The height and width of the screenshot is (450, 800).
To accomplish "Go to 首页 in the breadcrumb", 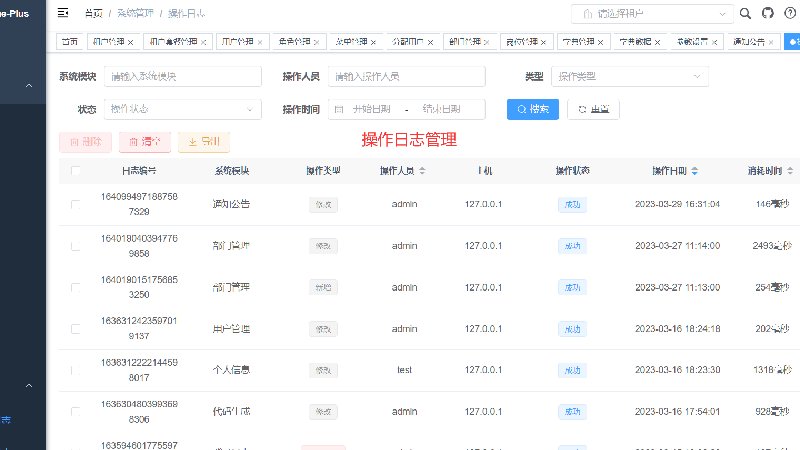I will 93,14.
